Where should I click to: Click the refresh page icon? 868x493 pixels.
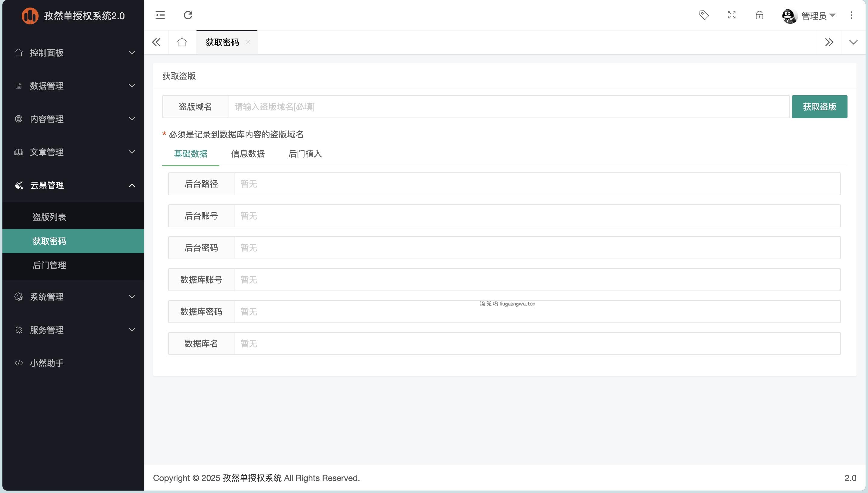pos(188,15)
